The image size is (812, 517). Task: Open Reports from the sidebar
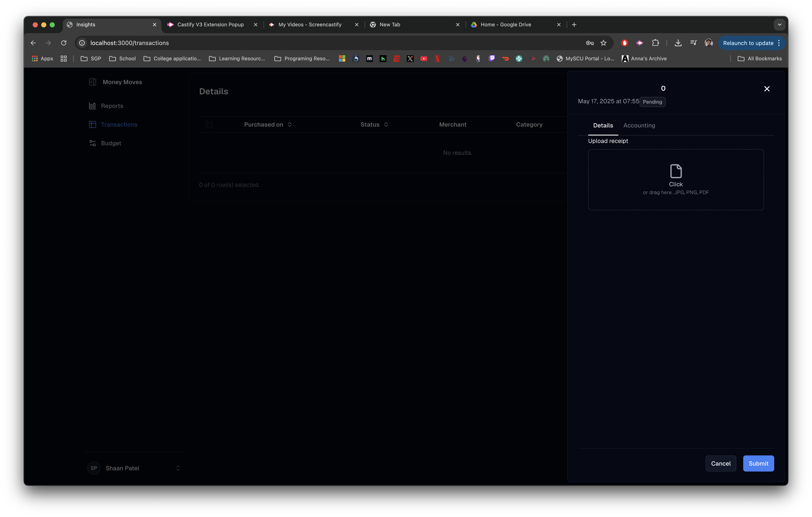click(112, 106)
